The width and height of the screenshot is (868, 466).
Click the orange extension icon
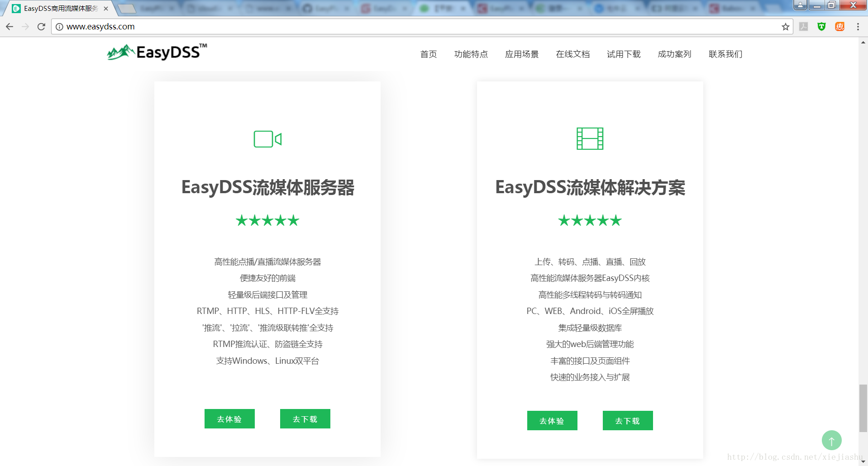pyautogui.click(x=839, y=27)
